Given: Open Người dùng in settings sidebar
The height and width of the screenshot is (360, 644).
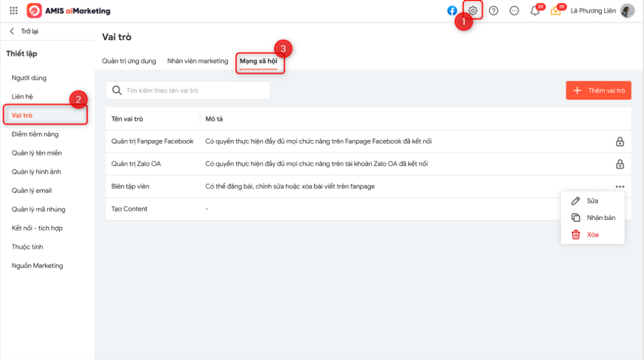Looking at the screenshot, I should tap(29, 77).
